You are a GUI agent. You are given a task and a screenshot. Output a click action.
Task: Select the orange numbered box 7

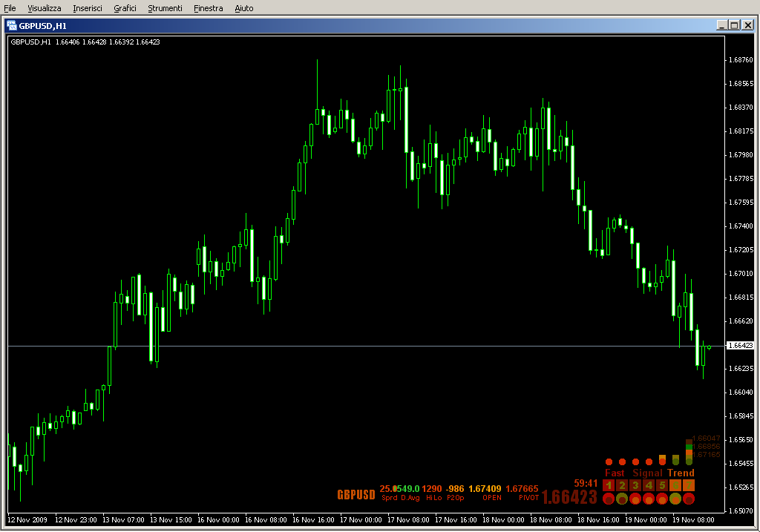[x=688, y=485]
